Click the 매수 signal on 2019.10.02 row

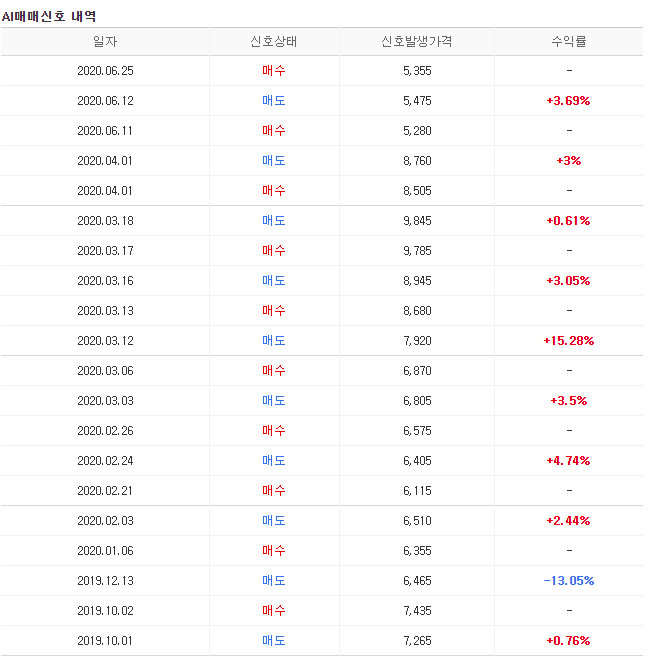point(274,610)
